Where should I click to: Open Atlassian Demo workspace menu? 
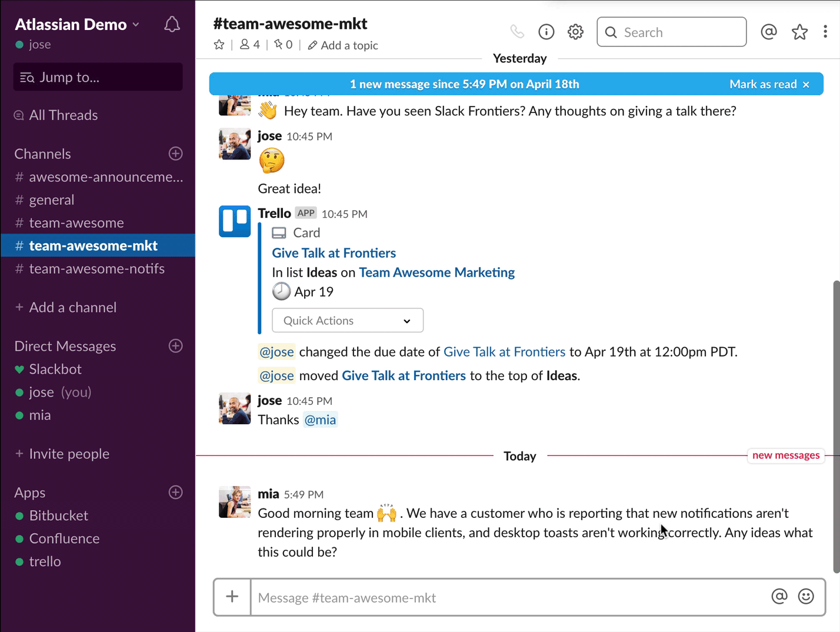[76, 24]
